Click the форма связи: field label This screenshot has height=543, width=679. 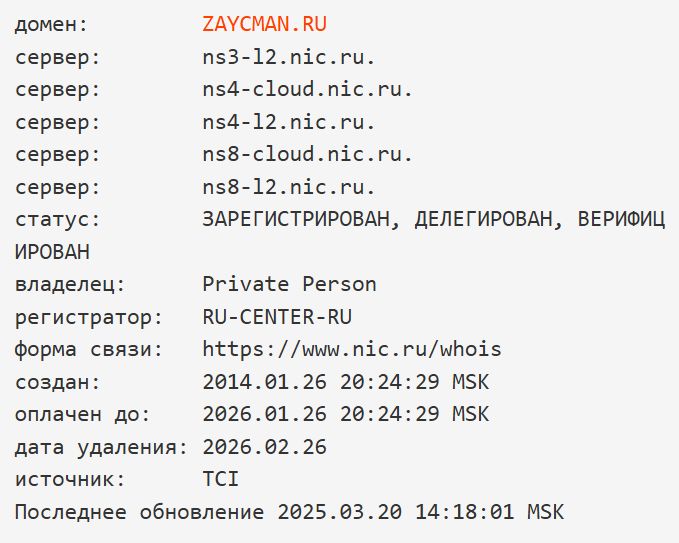[x=89, y=350]
